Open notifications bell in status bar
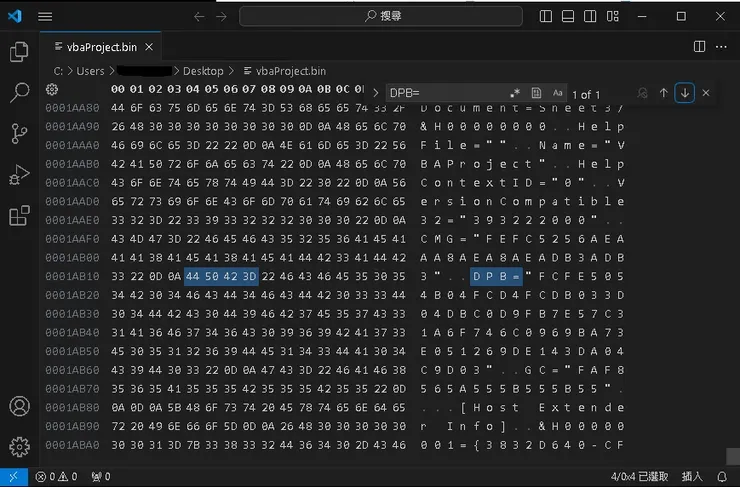 (722, 477)
